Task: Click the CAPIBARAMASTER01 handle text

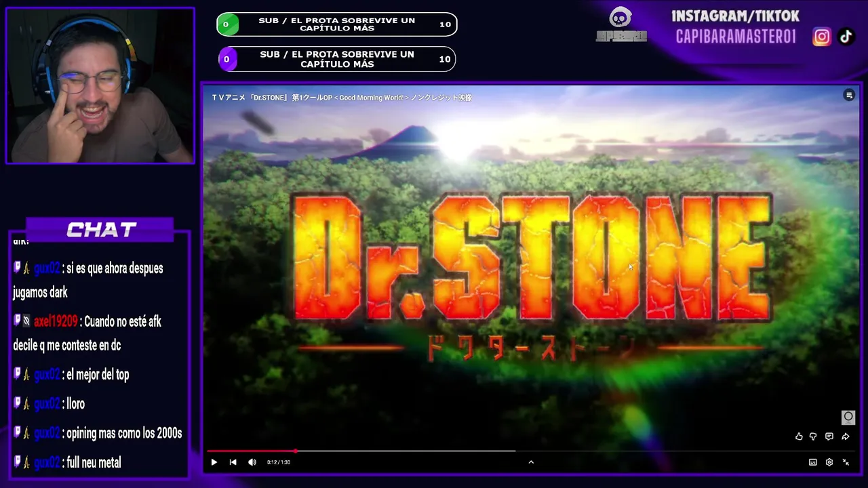Action: (736, 37)
